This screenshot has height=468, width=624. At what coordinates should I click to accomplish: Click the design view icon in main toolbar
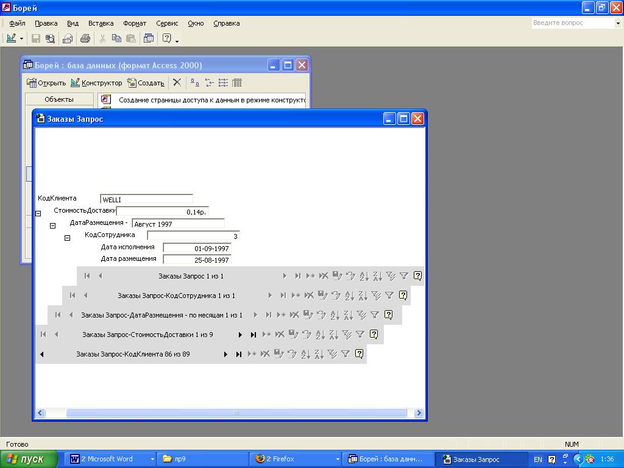pos(11,39)
